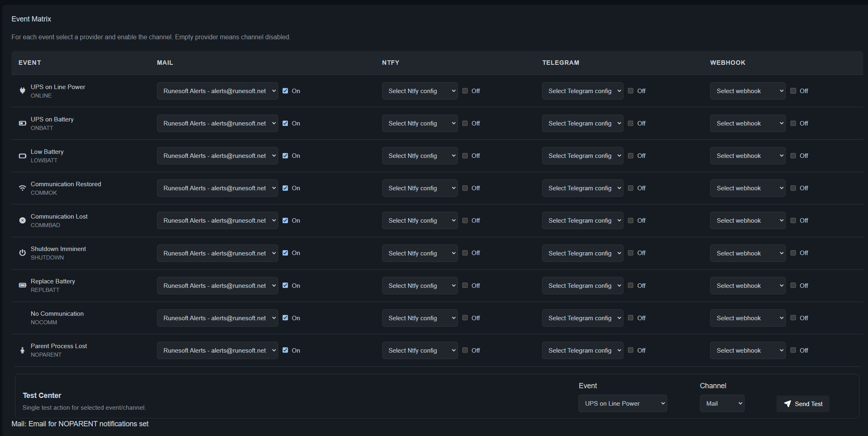Open Mail provider dropdown for UPS on Line Power
The height and width of the screenshot is (436, 868).
tap(217, 91)
